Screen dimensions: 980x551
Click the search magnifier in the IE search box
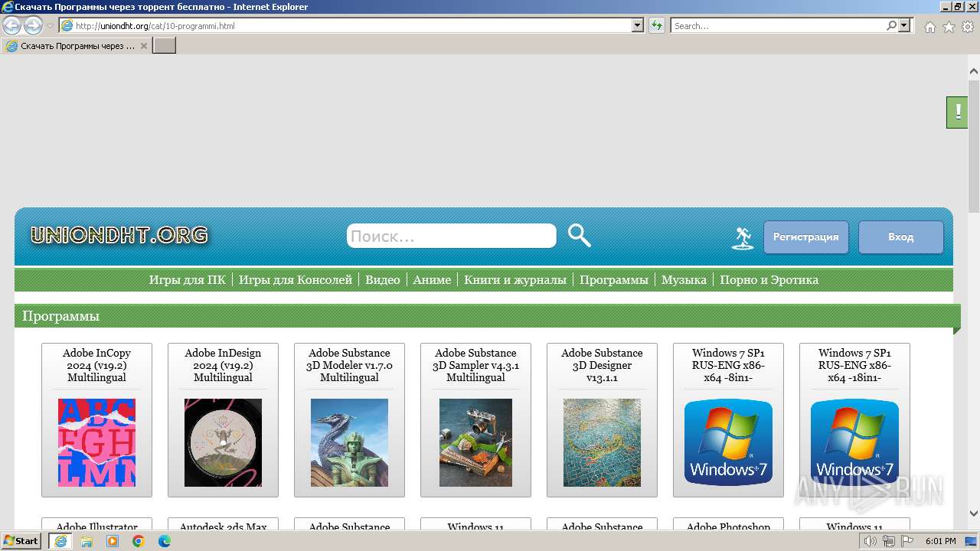[x=891, y=25]
